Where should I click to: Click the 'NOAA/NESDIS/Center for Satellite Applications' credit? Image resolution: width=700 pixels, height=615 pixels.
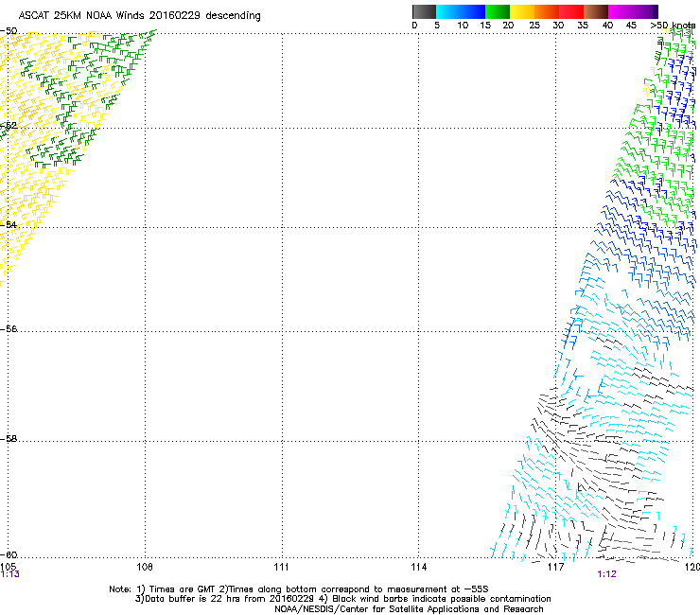click(x=409, y=609)
